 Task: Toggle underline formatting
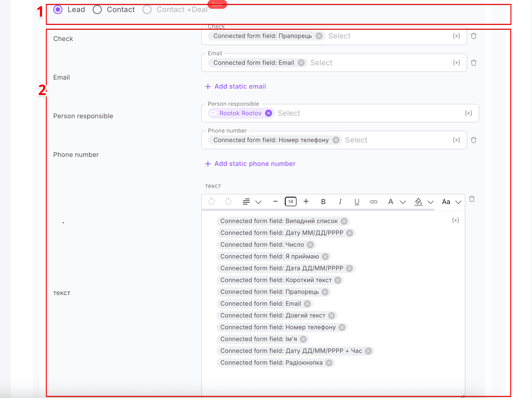click(x=357, y=202)
